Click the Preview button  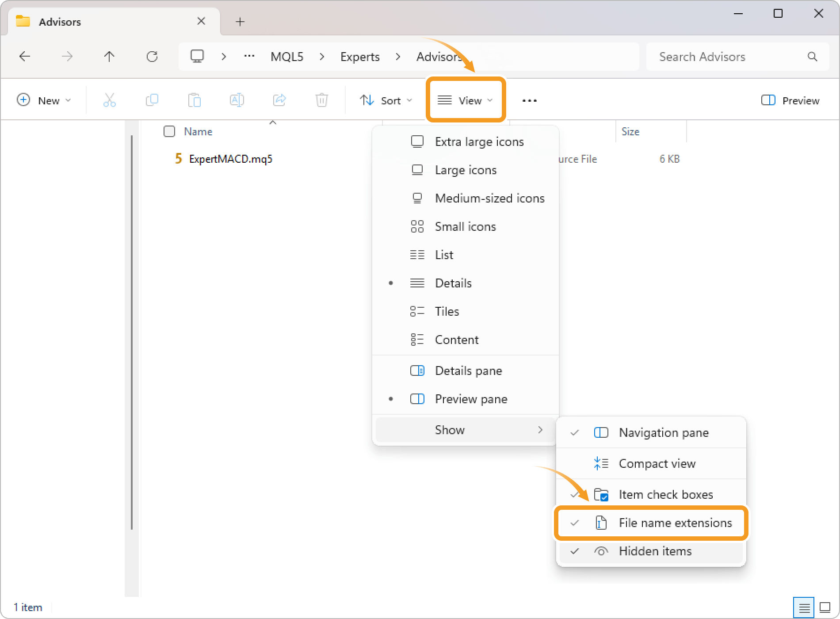(790, 100)
